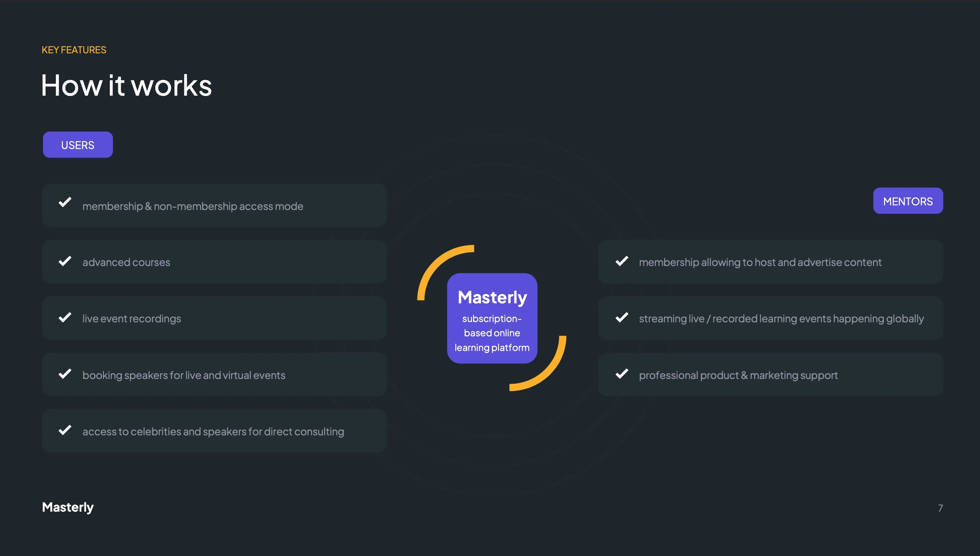Click checkmark beside streaming live events item

(x=622, y=318)
